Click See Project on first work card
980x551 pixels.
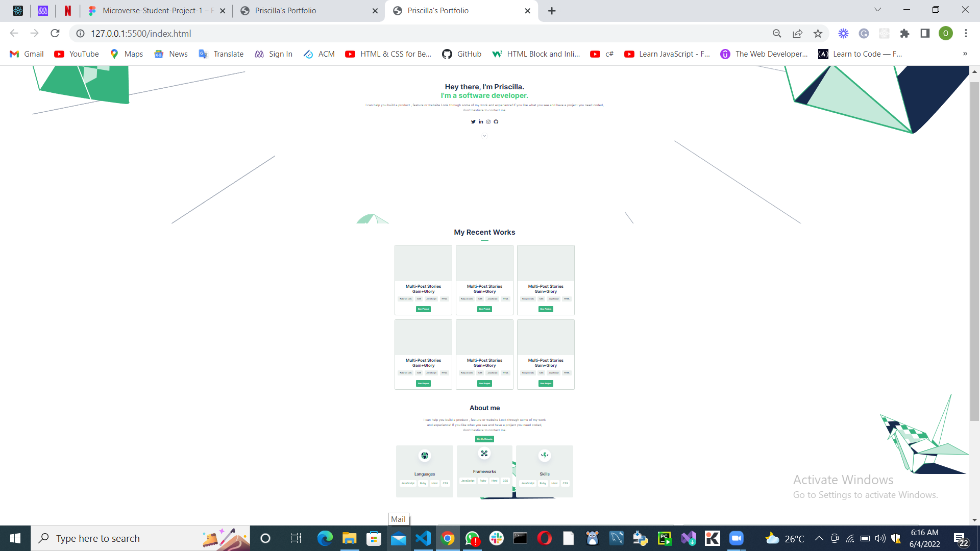tap(423, 309)
